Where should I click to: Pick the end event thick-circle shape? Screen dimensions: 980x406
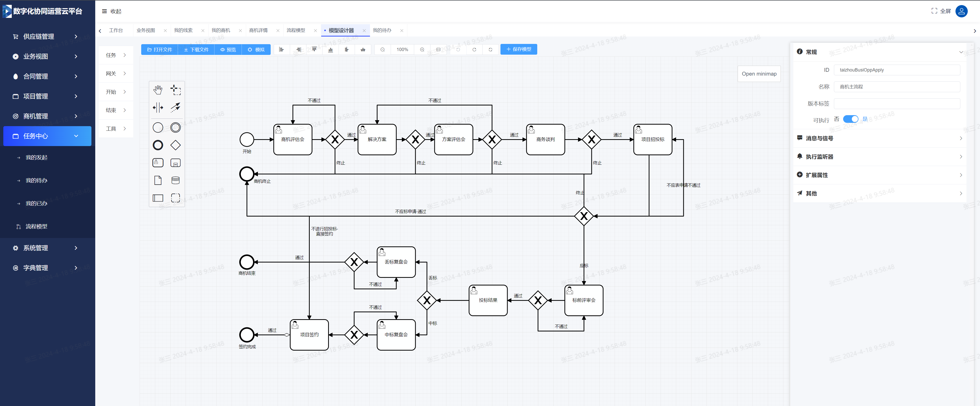[x=158, y=145]
